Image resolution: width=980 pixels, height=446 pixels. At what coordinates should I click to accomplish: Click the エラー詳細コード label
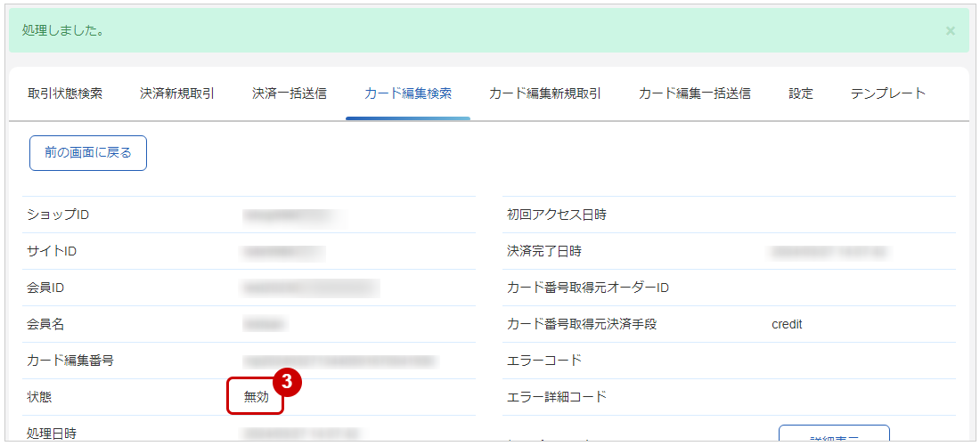pyautogui.click(x=557, y=397)
